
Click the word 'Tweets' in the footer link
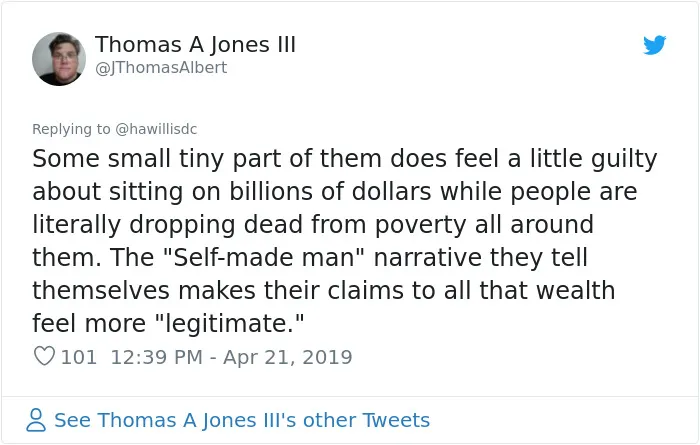396,420
